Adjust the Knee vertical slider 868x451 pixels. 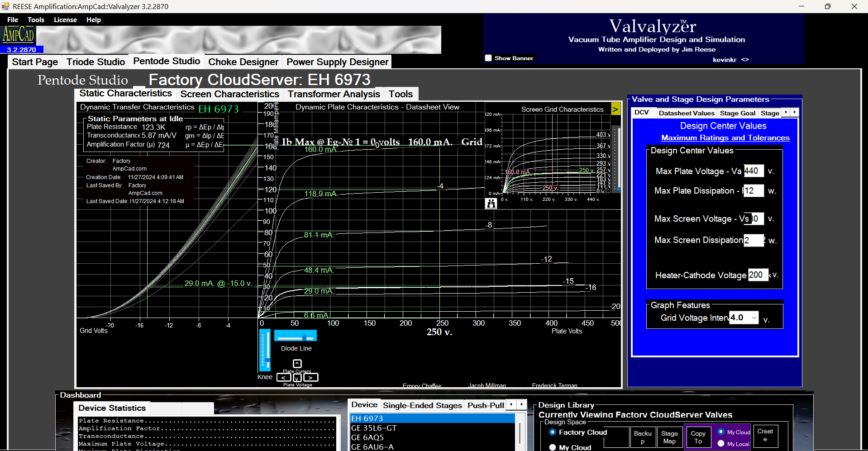pos(265,350)
